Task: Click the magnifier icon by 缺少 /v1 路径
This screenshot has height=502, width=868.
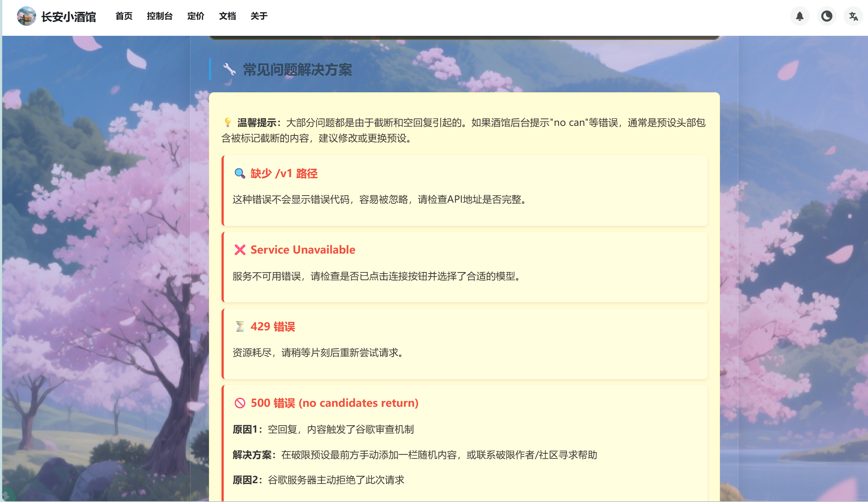Action: (x=240, y=173)
